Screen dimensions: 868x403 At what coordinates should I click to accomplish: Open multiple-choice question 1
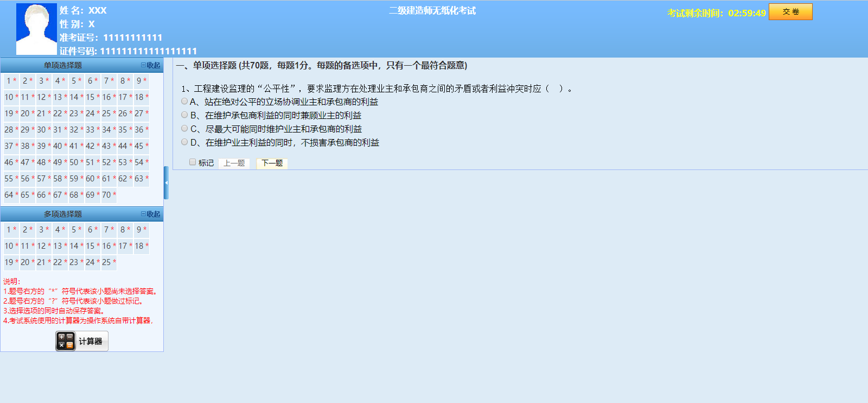tap(9, 230)
